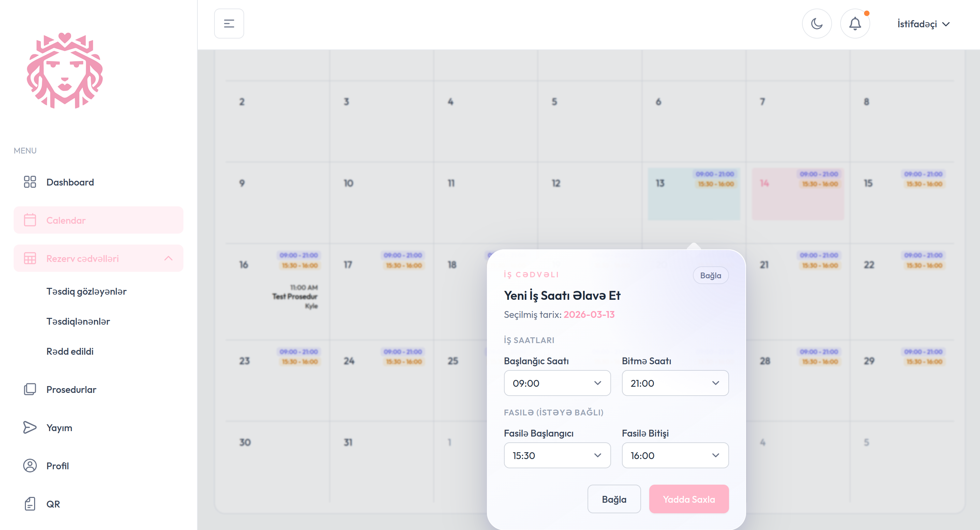Expand the Fasilə Başlangıcı dropdown
Viewport: 980px width, 530px height.
557,455
